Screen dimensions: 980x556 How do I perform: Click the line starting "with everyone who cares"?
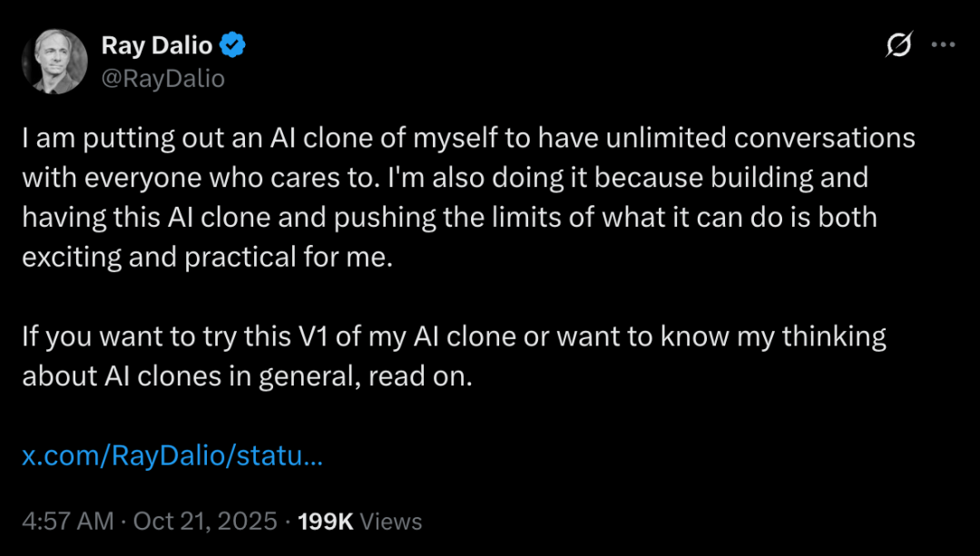coord(445,178)
